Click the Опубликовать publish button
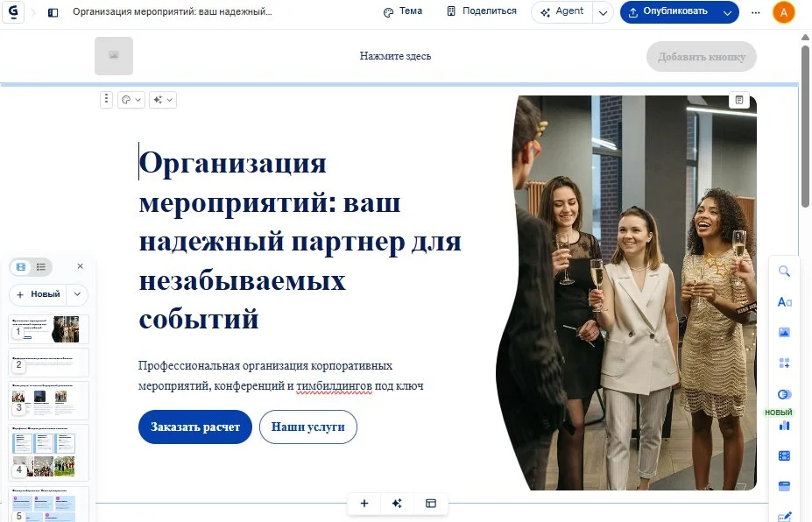 coord(668,12)
